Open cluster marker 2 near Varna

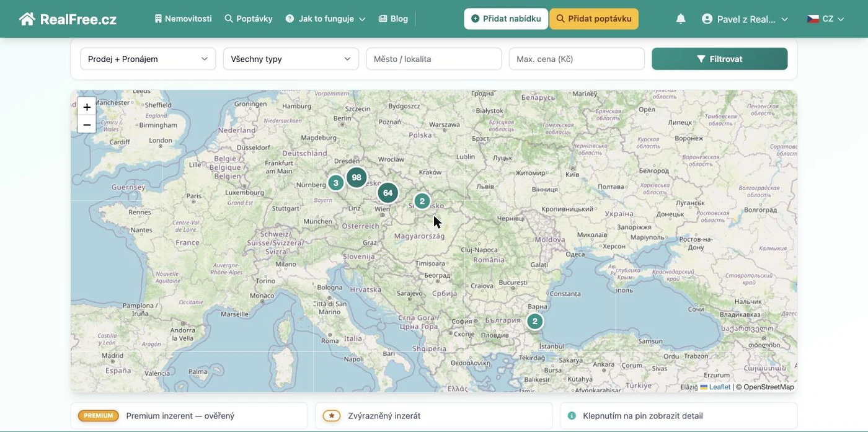[x=534, y=321]
